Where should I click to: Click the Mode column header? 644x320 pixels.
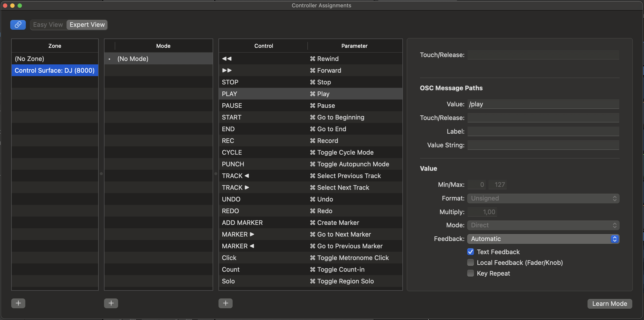coord(163,46)
